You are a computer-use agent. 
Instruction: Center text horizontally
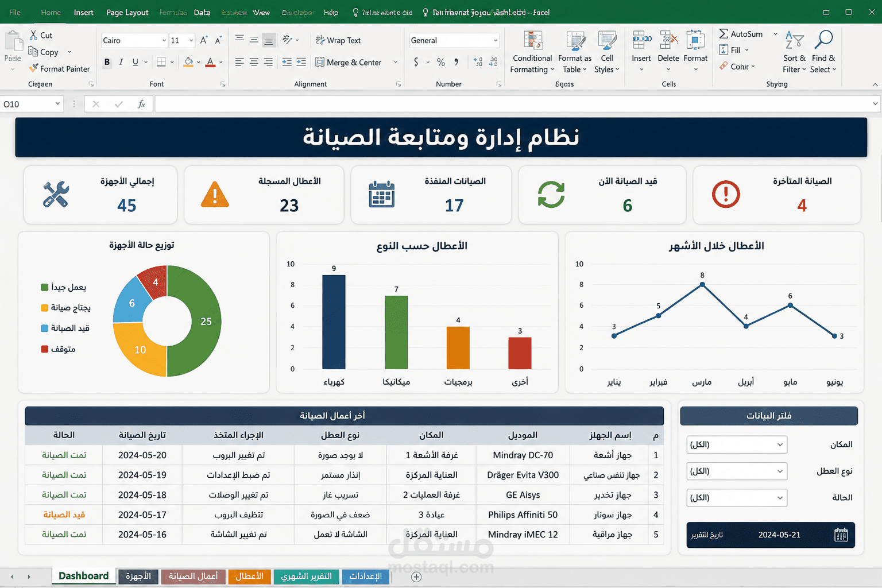click(x=254, y=62)
